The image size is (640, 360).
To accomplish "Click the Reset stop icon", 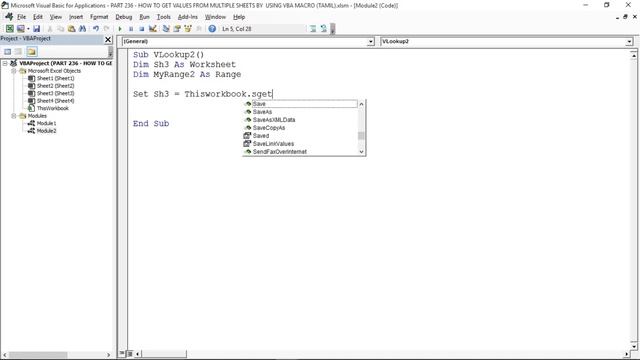I will coord(142,29).
